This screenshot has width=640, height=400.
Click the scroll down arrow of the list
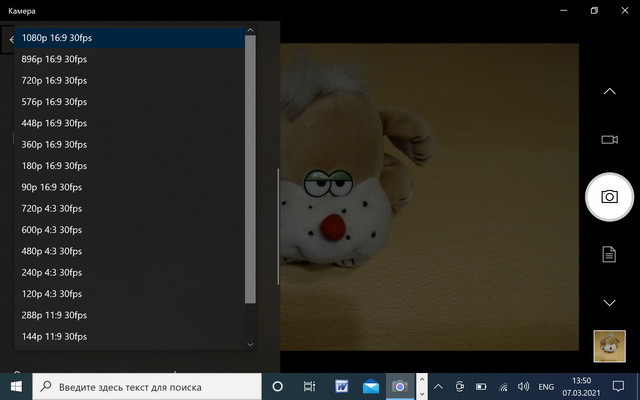[x=250, y=344]
